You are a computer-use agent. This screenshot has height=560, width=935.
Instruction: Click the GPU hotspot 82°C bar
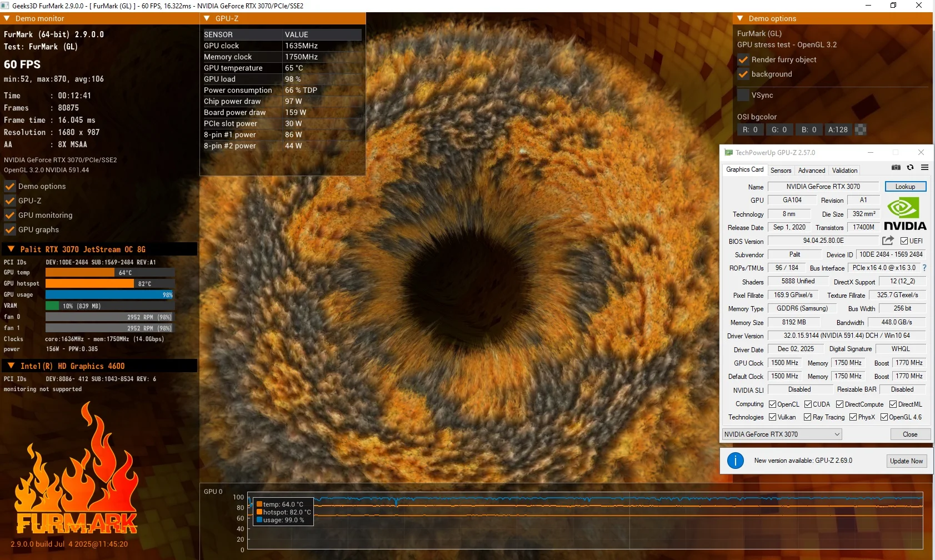(x=110, y=284)
